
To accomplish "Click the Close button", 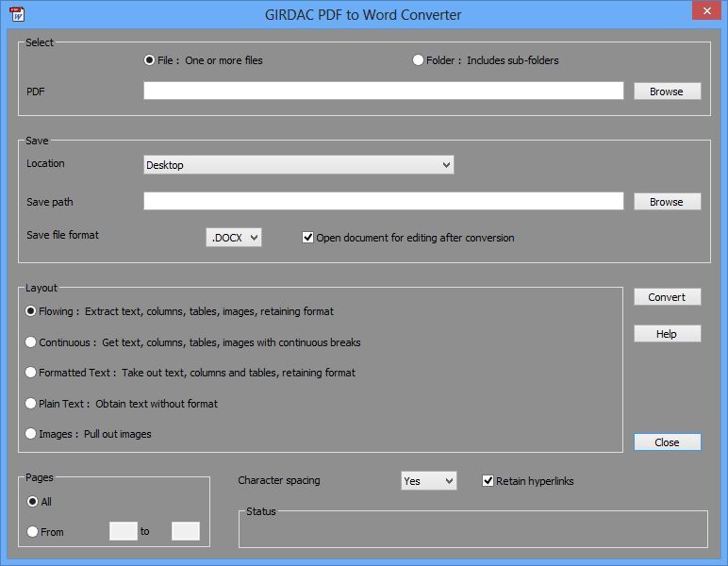I will [x=668, y=442].
